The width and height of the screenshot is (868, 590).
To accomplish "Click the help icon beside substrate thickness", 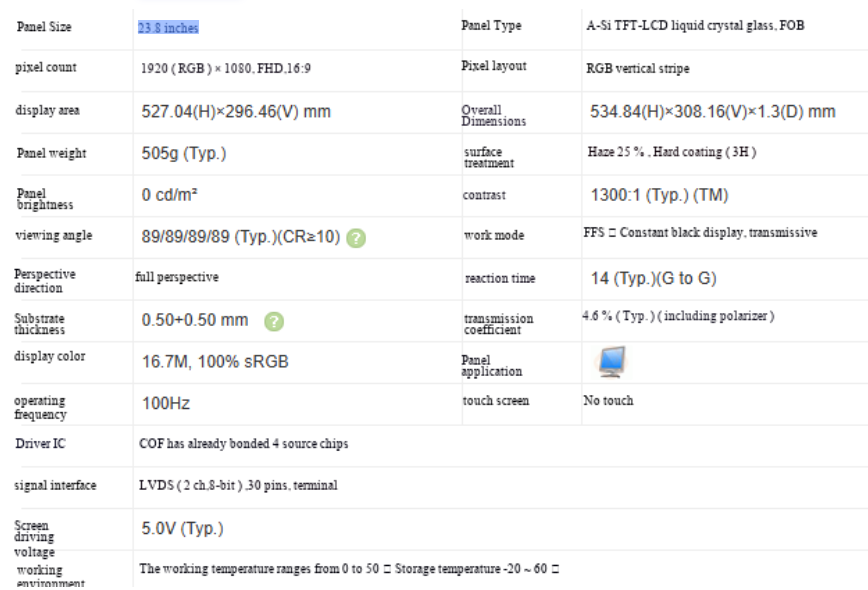I will coord(274,321).
